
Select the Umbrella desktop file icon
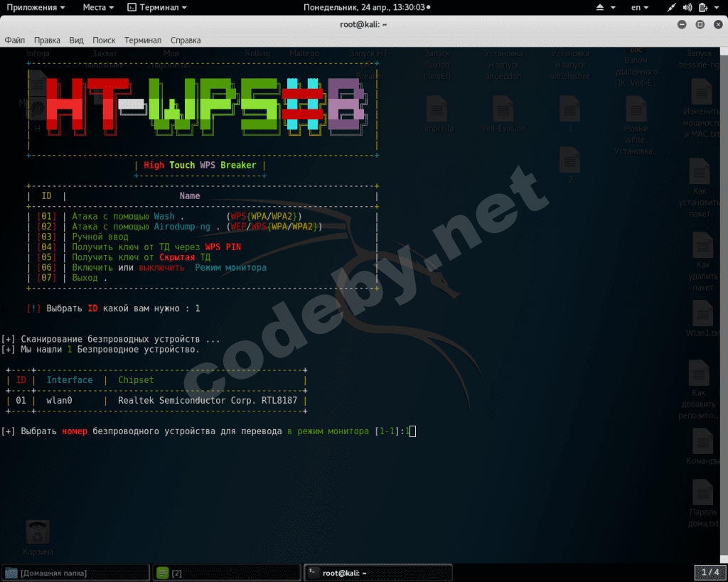[x=437, y=114]
